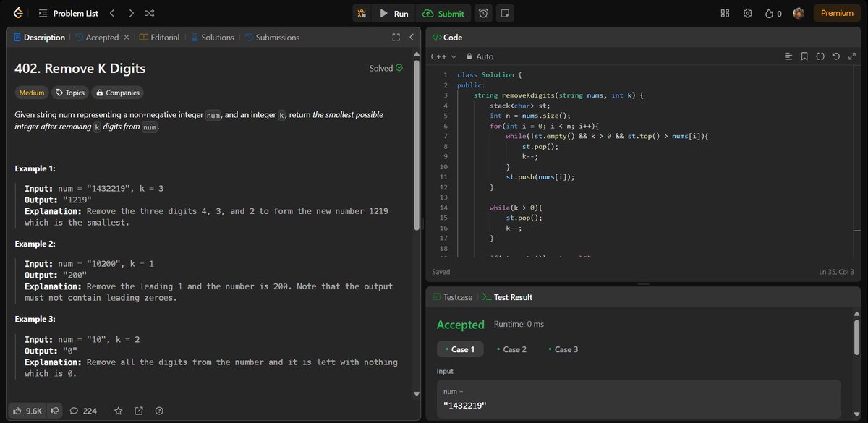Click the braces code snippet icon
Image resolution: width=868 pixels, height=423 pixels.
point(820,56)
